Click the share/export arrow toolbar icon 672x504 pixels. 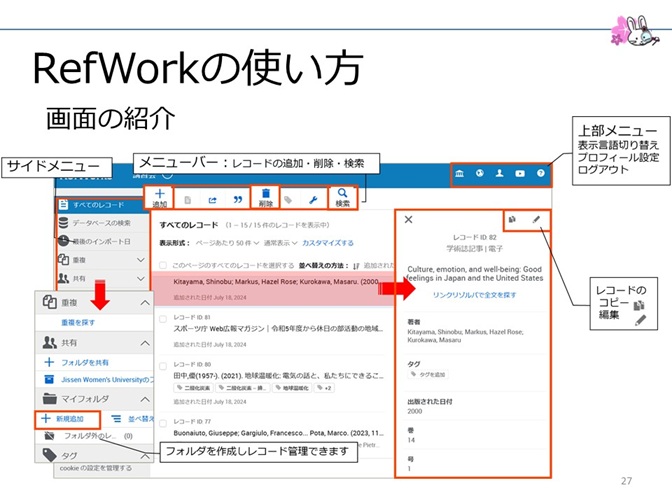pos(212,200)
